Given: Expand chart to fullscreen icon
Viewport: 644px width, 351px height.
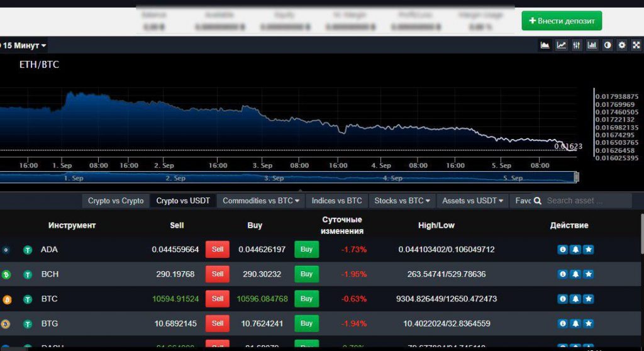Looking at the screenshot, I should click(636, 45).
